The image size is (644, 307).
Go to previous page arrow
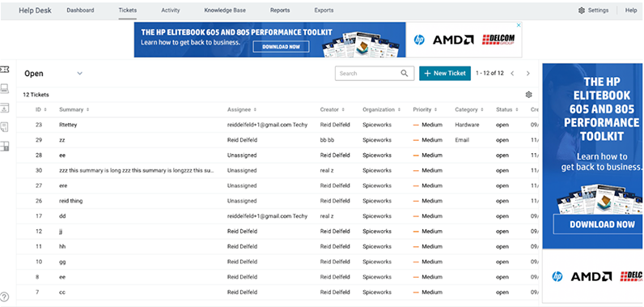coord(513,74)
